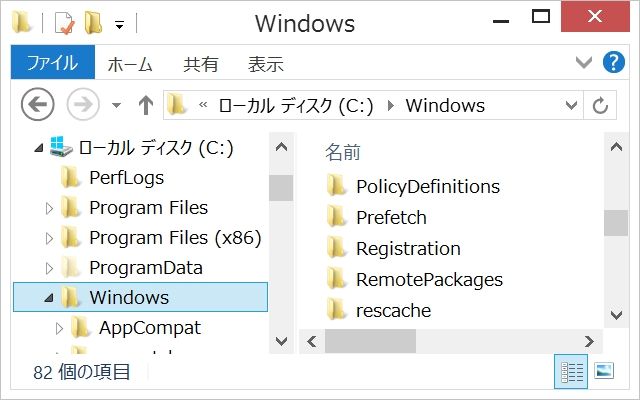This screenshot has width=640, height=400.
Task: Click the file list vertical scrollbar thumb
Action: click(x=616, y=223)
